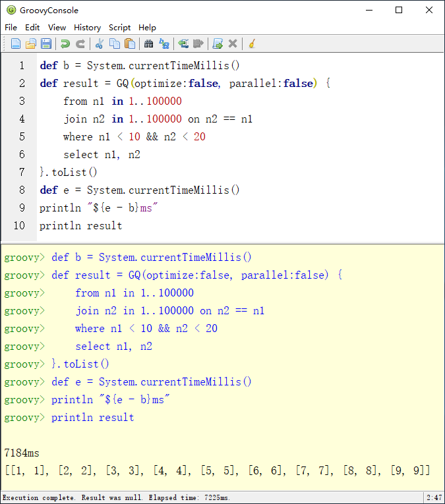Click the 'Execution complete' status bar message
Image resolution: width=445 pixels, height=504 pixels.
click(x=116, y=497)
